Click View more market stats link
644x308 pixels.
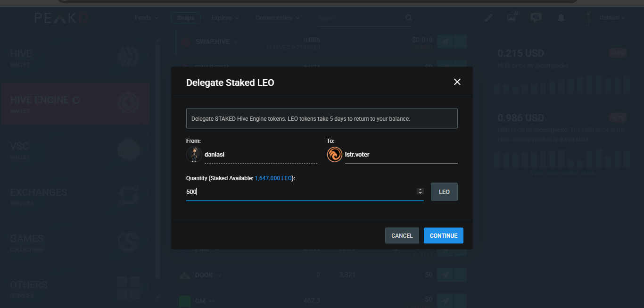tap(561, 173)
